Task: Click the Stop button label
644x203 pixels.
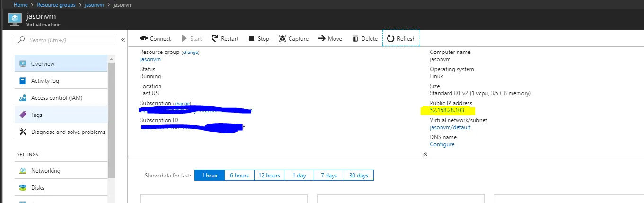Action: (264, 39)
